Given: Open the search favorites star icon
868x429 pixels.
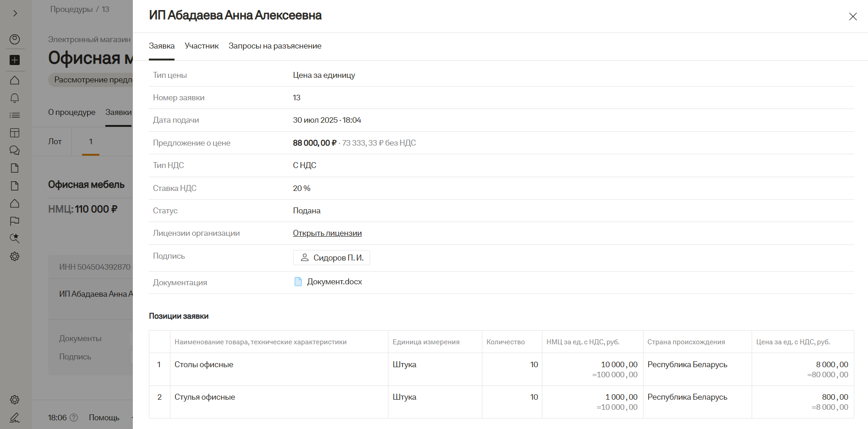Looking at the screenshot, I should coord(15,238).
